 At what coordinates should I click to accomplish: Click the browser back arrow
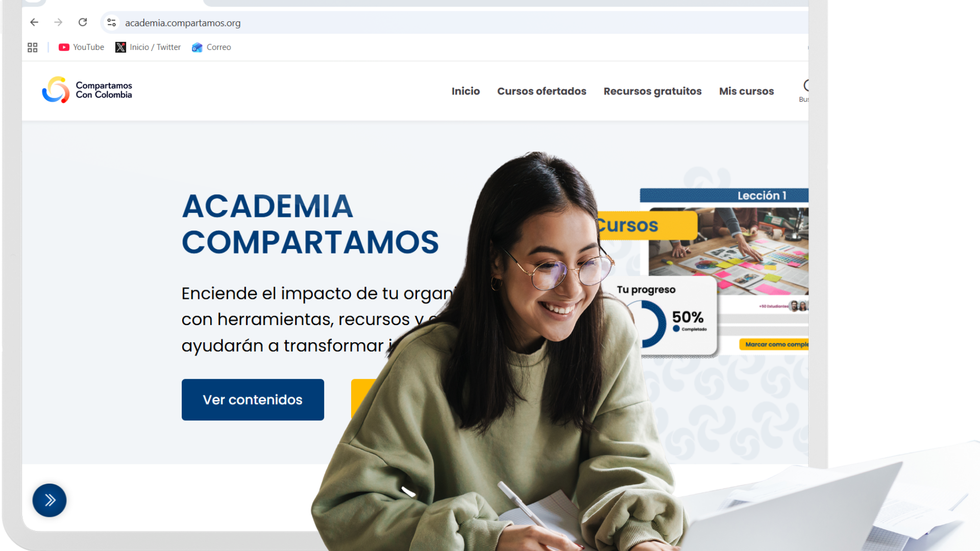click(x=34, y=22)
